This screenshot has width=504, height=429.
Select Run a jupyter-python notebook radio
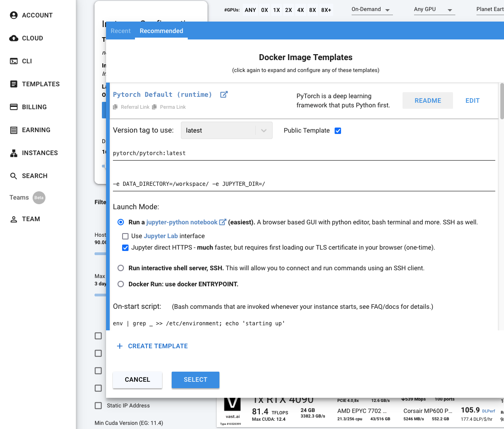click(x=121, y=222)
